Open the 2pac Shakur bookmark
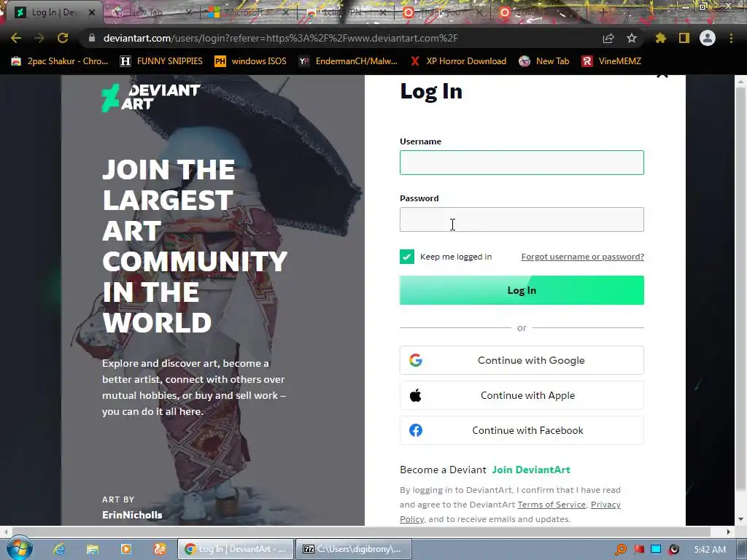The height and width of the screenshot is (560, 747). point(60,61)
